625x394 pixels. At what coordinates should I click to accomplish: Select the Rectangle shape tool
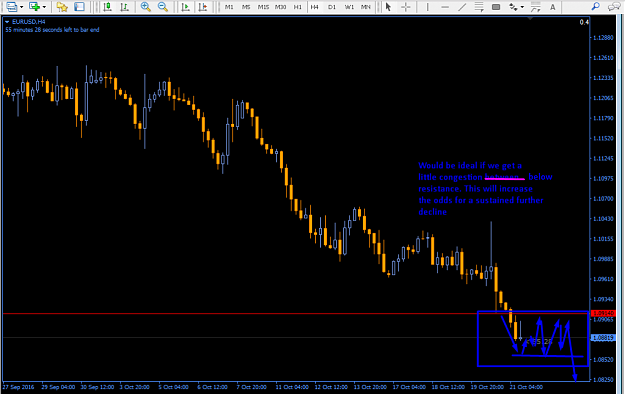(x=496, y=6)
